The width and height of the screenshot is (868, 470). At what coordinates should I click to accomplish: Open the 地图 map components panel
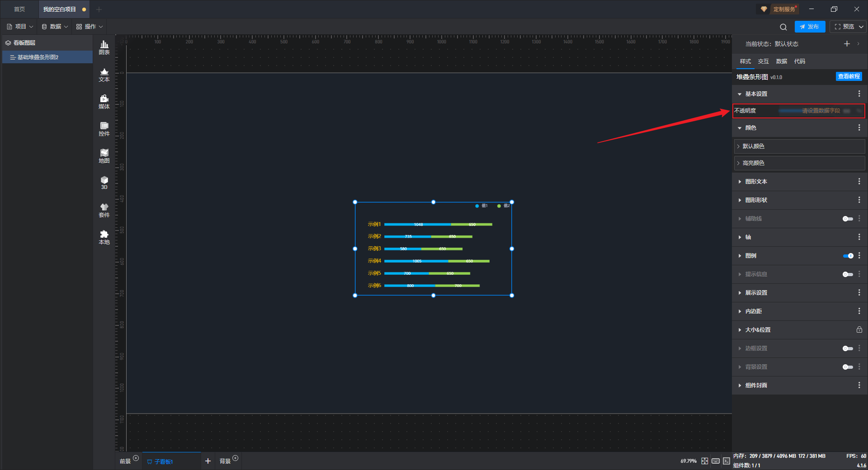coord(104,156)
